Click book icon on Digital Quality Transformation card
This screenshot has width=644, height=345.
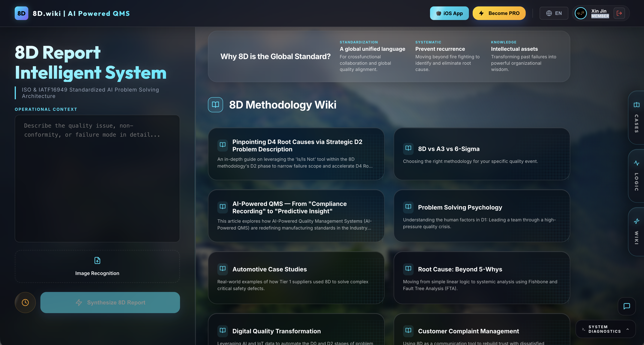point(222,331)
